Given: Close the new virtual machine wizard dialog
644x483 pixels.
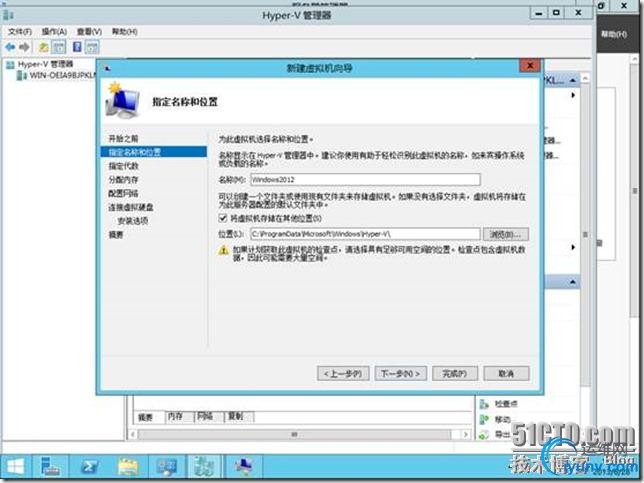Looking at the screenshot, I should pos(530,65).
